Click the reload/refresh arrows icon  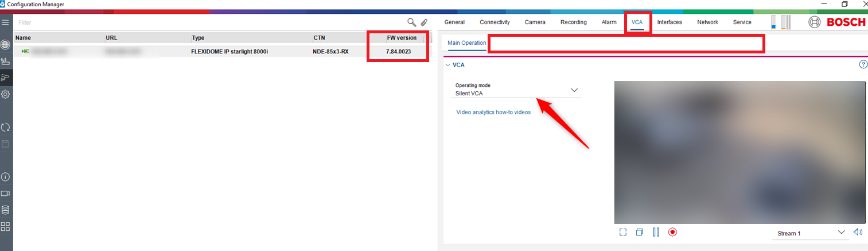tap(6, 127)
